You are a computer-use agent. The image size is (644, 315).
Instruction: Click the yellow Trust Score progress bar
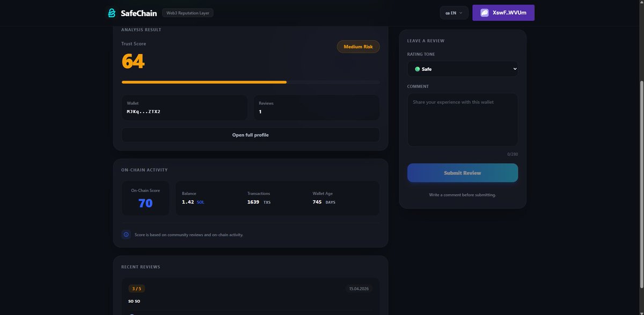point(204,82)
